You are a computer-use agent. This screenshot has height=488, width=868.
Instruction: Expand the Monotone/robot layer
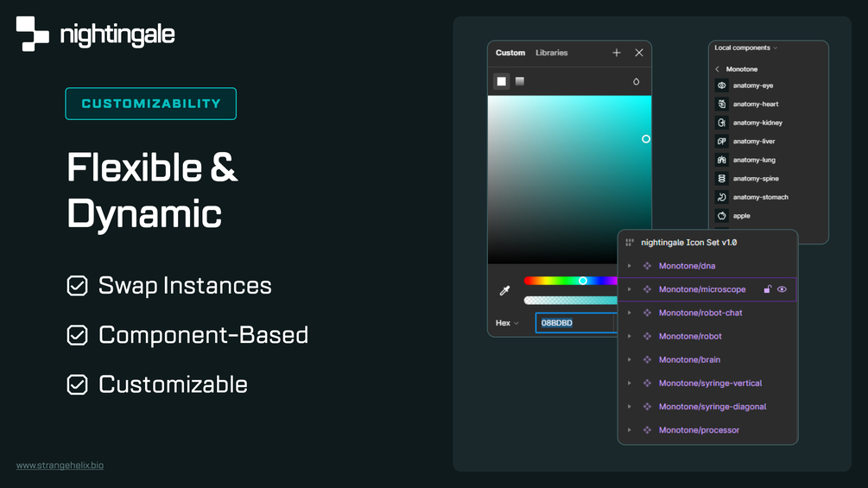click(x=630, y=336)
